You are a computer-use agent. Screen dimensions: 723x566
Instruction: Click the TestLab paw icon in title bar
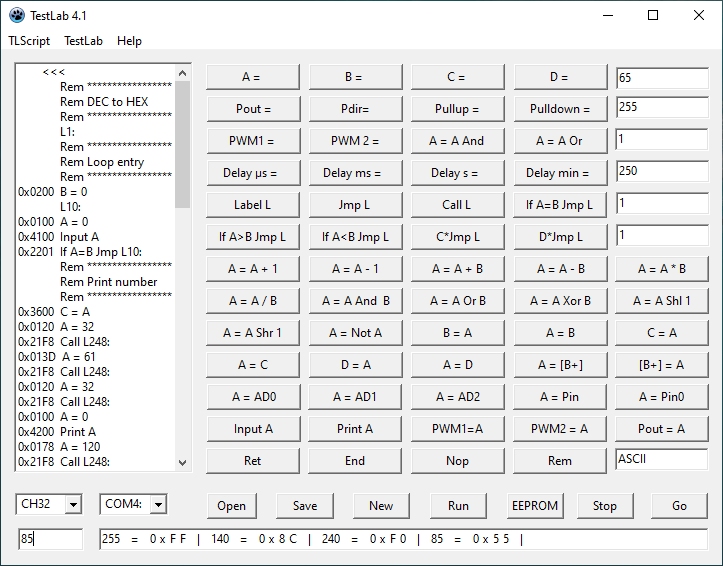coord(16,15)
